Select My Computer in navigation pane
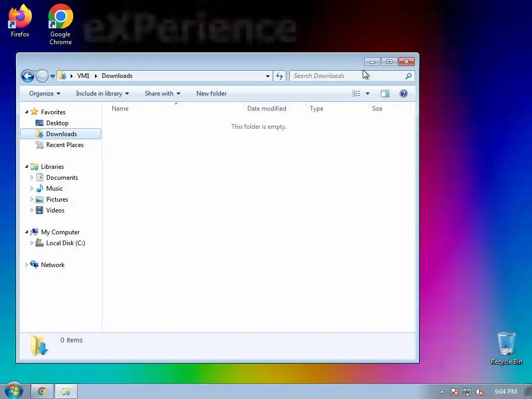 [60, 232]
